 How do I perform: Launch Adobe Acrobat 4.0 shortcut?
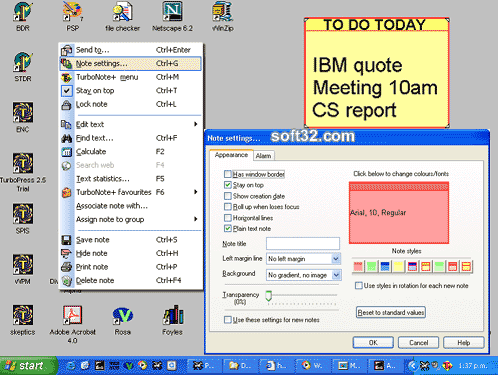tap(72, 325)
